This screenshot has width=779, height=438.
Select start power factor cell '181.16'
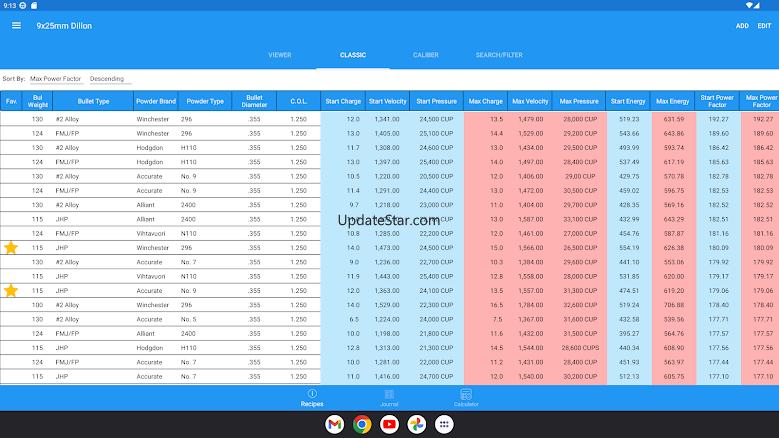click(x=718, y=233)
